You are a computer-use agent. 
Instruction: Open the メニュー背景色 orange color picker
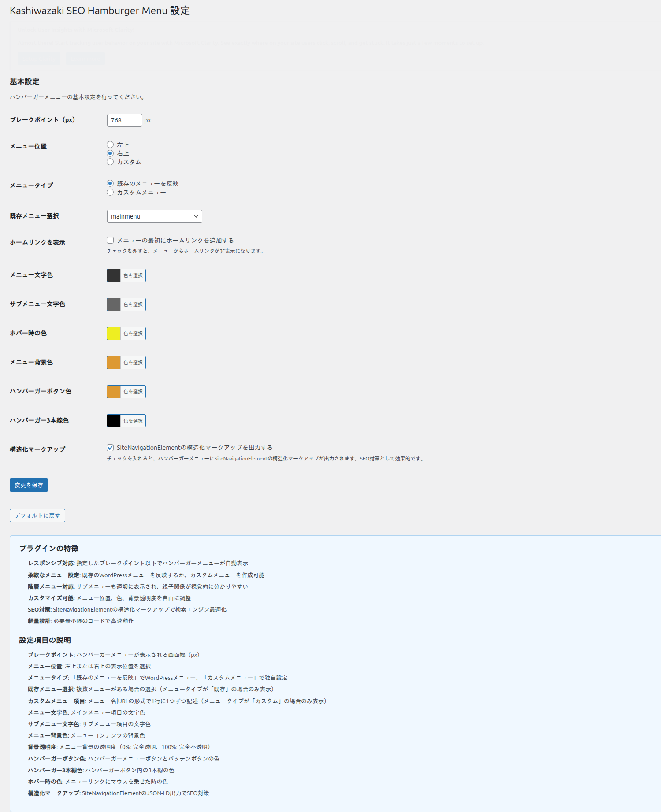pyautogui.click(x=126, y=363)
